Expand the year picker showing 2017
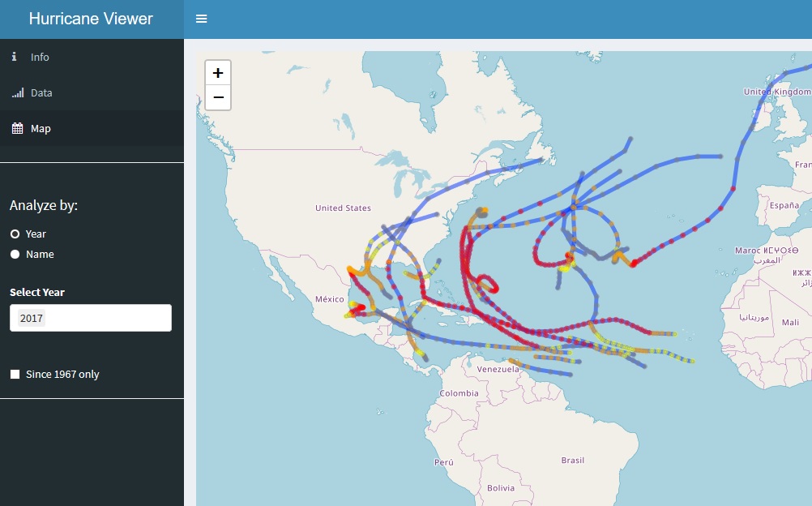This screenshot has width=812, height=506. (x=90, y=317)
